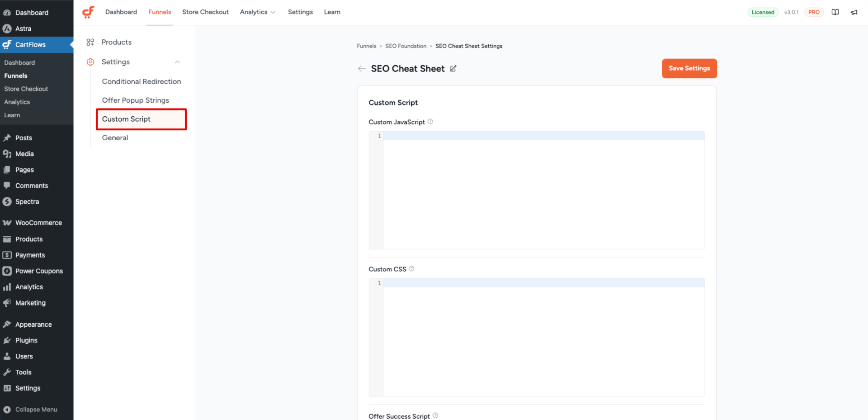Open the What's New megaphone icon
The width and height of the screenshot is (868, 420).
[x=854, y=12]
